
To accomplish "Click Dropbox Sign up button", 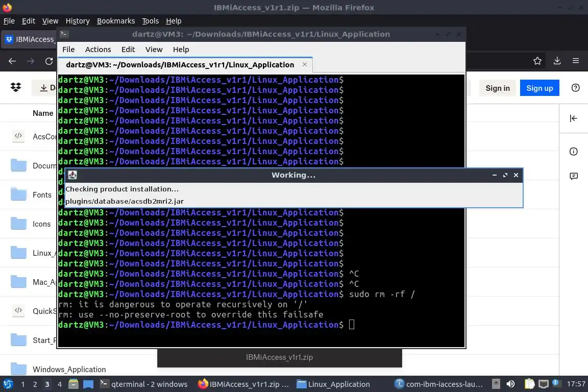I will (539, 88).
